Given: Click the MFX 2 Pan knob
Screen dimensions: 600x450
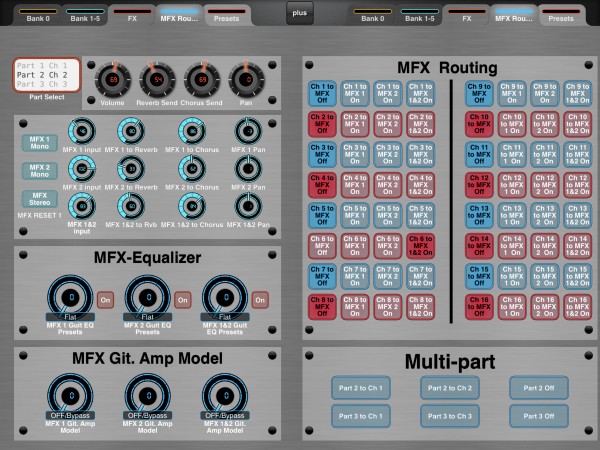Looking at the screenshot, I should 248,169.
